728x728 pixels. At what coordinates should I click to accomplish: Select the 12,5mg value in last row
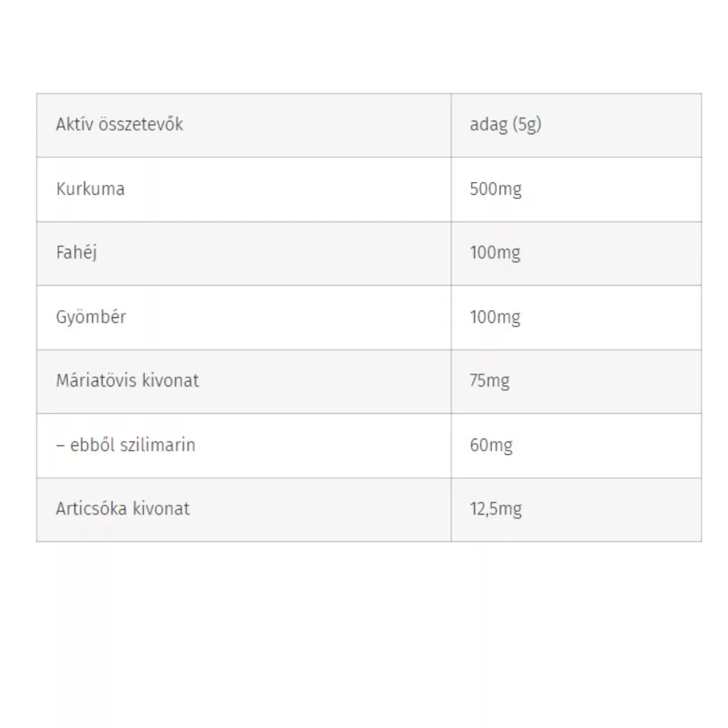click(496, 509)
